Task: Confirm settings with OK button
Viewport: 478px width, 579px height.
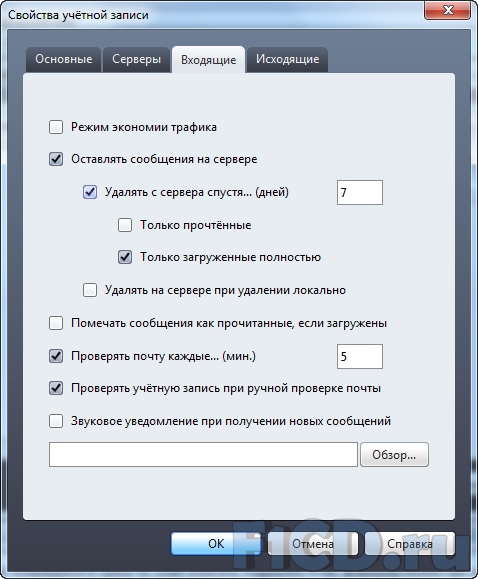Action: click(x=216, y=544)
